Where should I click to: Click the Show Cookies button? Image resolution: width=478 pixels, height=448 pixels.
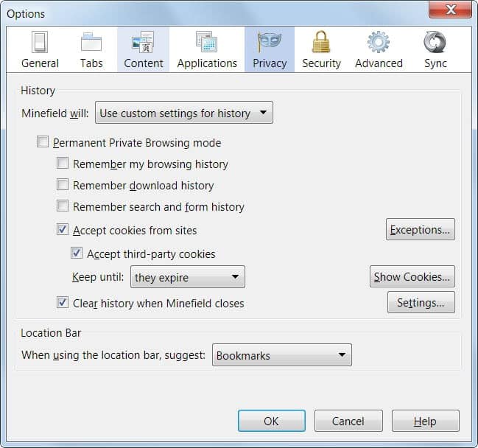412,276
